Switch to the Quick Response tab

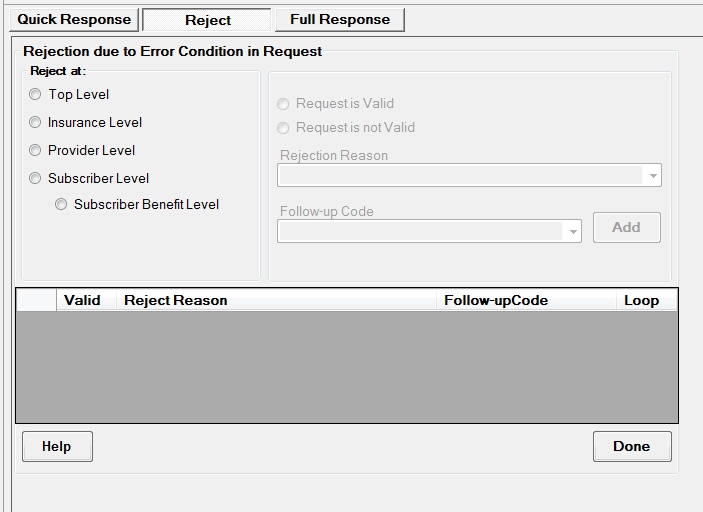click(74, 20)
